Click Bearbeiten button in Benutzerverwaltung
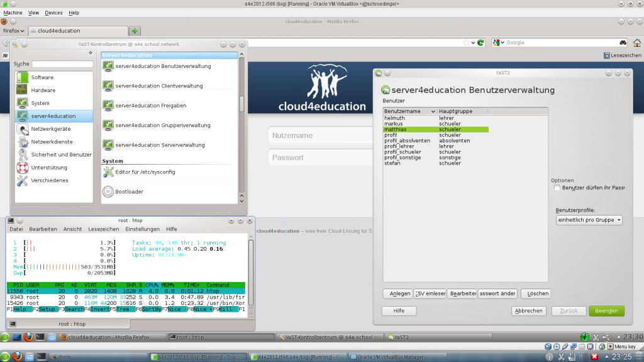Screen dimensions: 644x362 (462, 293)
